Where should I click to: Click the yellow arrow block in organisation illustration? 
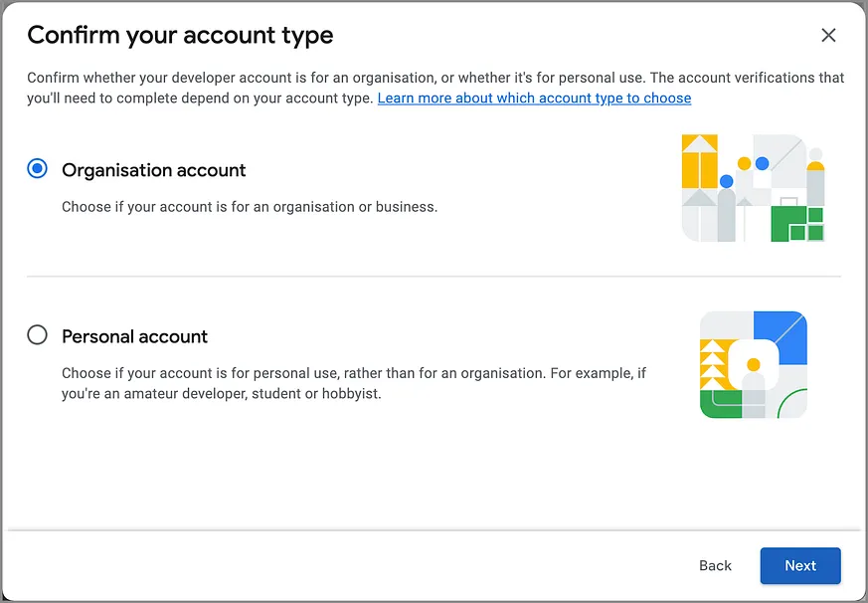coord(700,161)
